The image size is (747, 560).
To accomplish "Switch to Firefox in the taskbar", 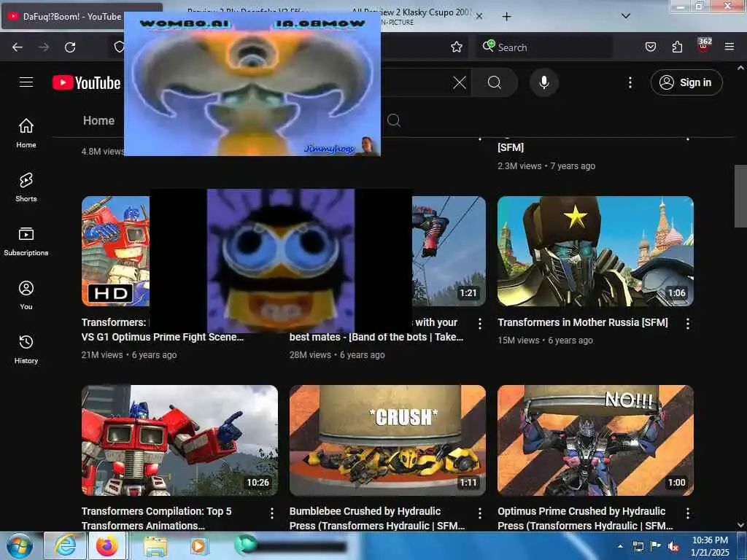I will [x=107, y=545].
